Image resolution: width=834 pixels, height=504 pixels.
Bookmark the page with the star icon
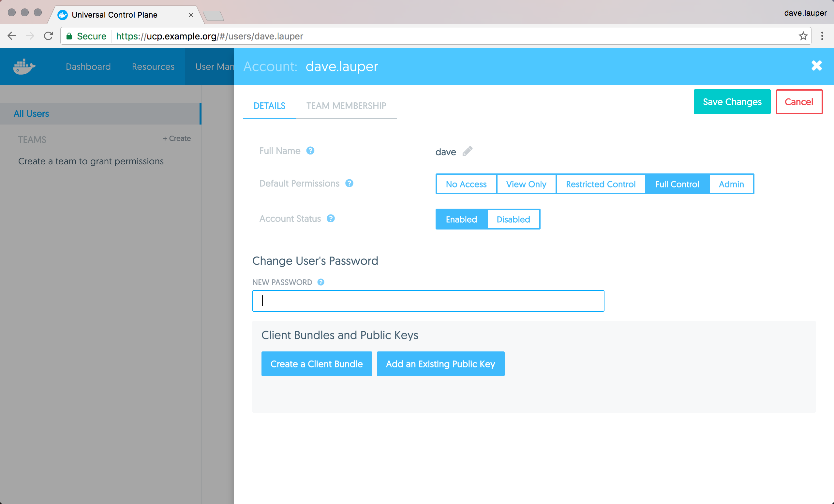[x=803, y=36]
